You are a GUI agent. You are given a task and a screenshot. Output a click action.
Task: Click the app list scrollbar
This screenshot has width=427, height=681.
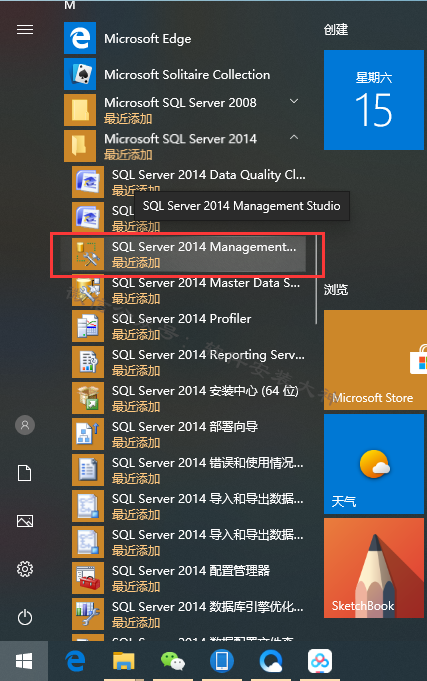pos(317,278)
